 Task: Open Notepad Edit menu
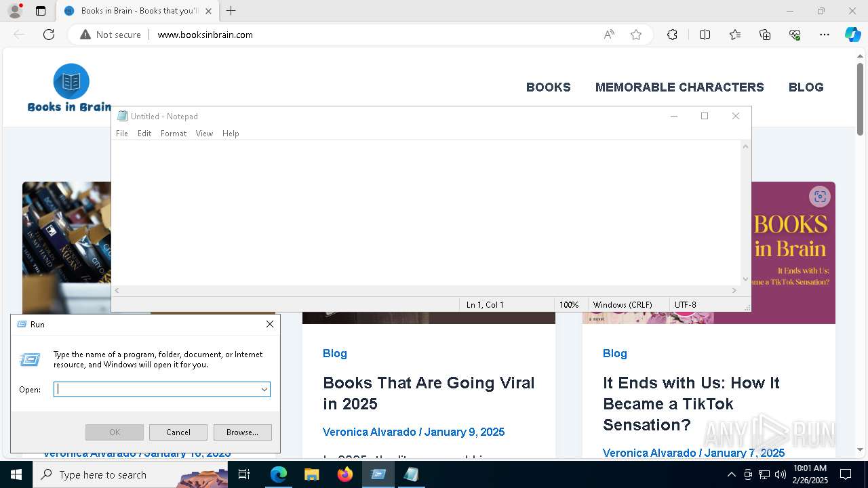coord(144,134)
